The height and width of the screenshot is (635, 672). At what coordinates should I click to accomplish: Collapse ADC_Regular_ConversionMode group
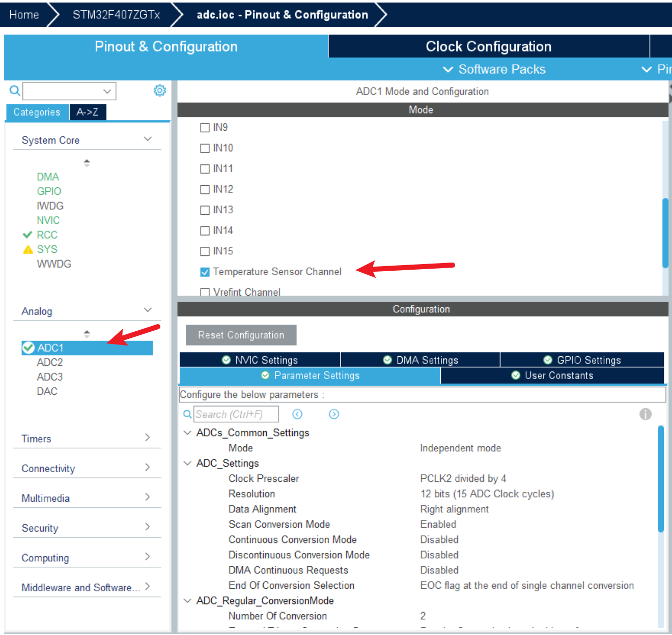pos(187,600)
